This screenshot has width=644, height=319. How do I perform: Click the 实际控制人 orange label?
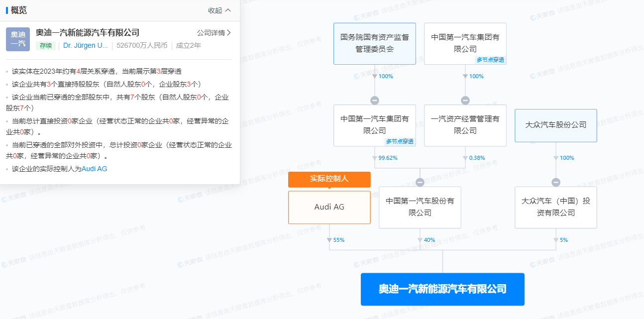click(329, 180)
